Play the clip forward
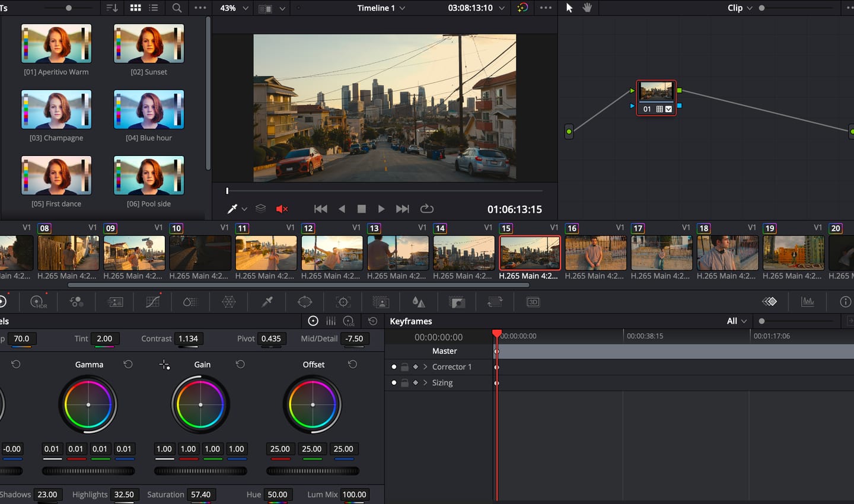The image size is (854, 504). (x=381, y=209)
